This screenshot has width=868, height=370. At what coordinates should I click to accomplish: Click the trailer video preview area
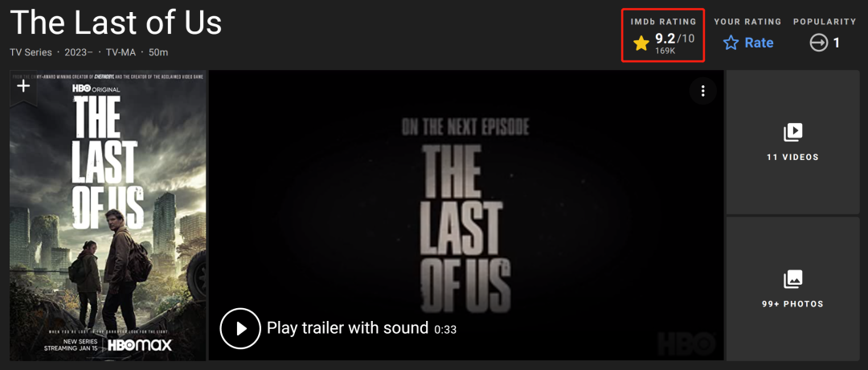(466, 216)
